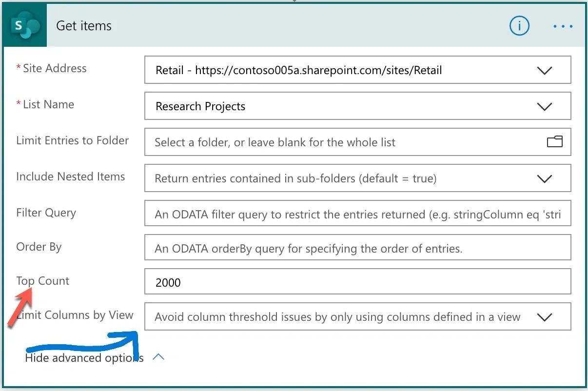Click the Get items action title
Viewport: 588px width, 391px height.
pos(84,26)
